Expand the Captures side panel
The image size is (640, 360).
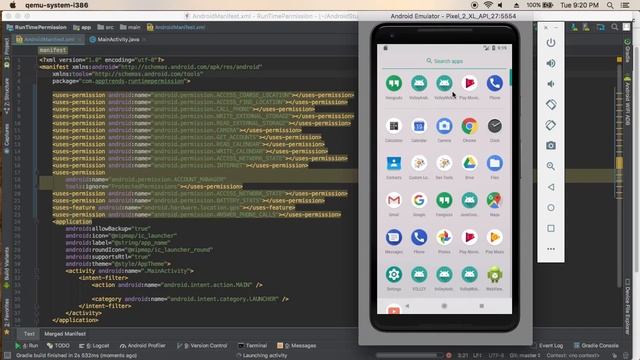(7, 138)
